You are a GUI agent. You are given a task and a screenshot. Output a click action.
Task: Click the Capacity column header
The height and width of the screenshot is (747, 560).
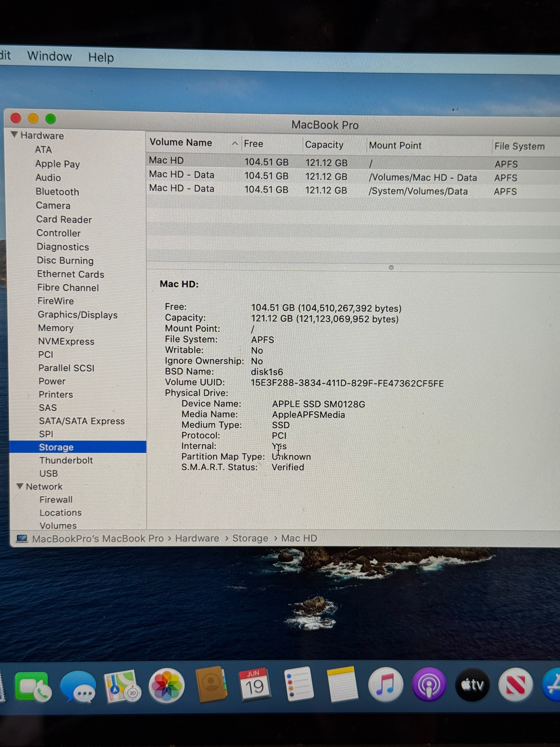pyautogui.click(x=324, y=145)
